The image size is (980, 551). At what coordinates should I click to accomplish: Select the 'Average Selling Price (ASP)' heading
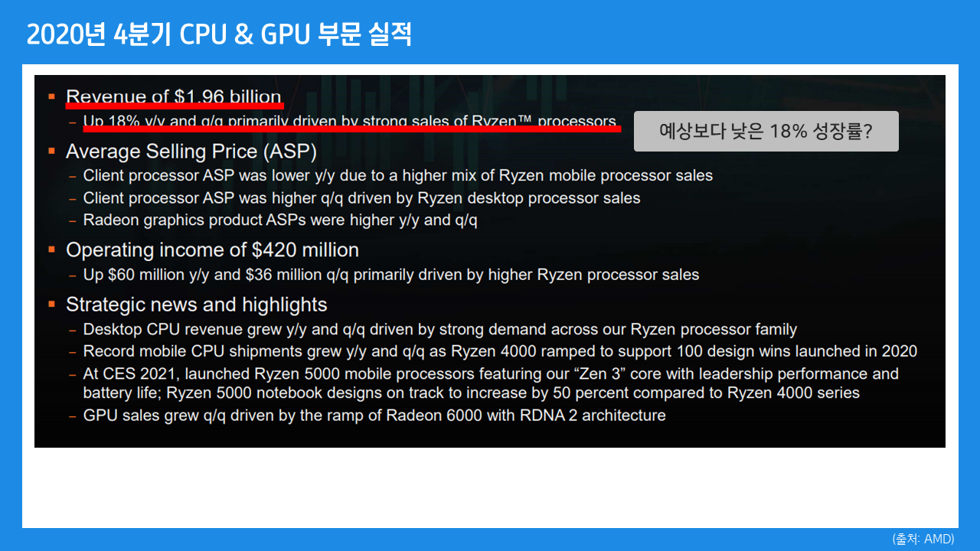[191, 152]
